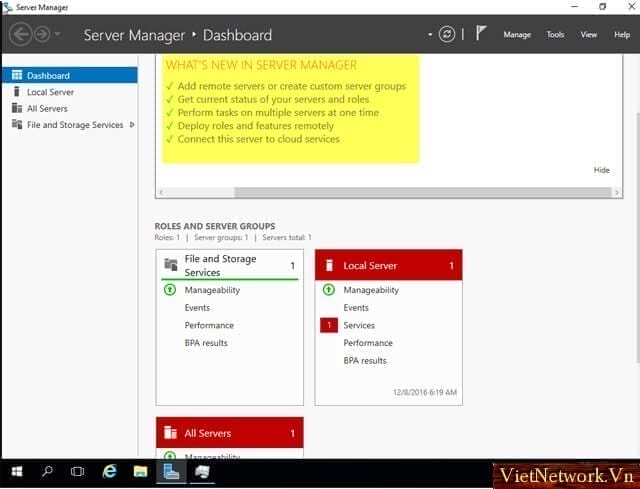Open Services in Local Server tile
This screenshot has width=640, height=489.
[359, 325]
